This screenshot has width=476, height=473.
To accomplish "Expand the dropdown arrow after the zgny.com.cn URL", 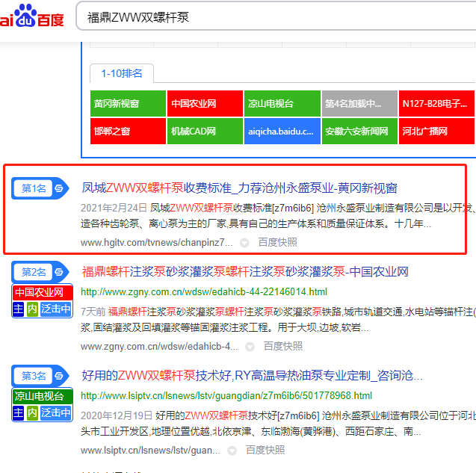I will tap(250, 347).
